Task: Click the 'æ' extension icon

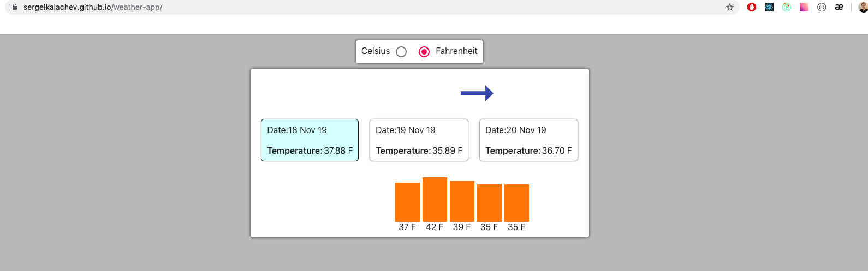Action: (x=839, y=7)
